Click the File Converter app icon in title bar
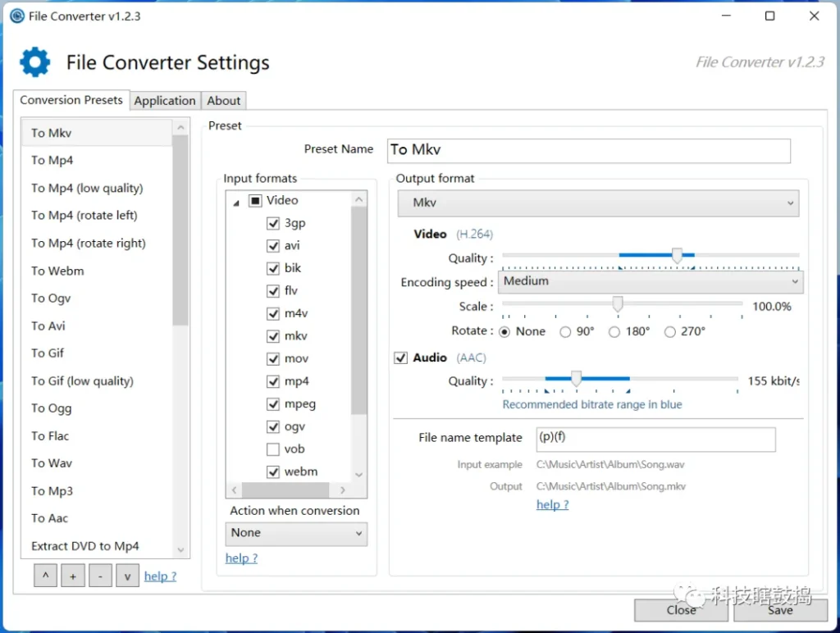This screenshot has height=633, width=840. coord(17,16)
